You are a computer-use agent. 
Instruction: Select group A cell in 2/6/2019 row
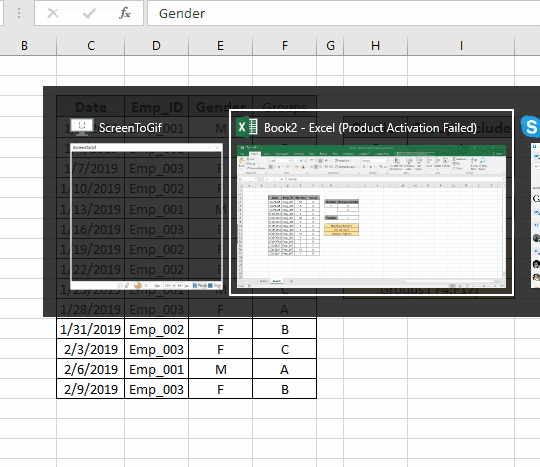click(284, 369)
